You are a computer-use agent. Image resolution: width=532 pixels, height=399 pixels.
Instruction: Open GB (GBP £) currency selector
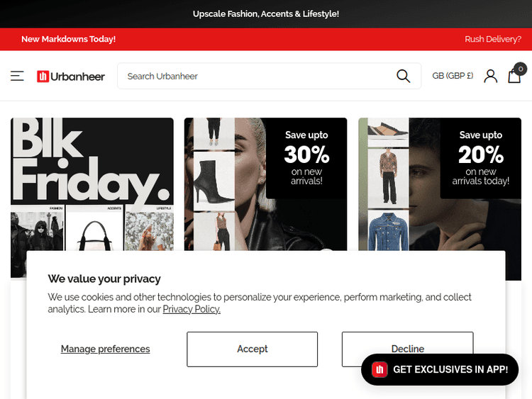pos(453,76)
